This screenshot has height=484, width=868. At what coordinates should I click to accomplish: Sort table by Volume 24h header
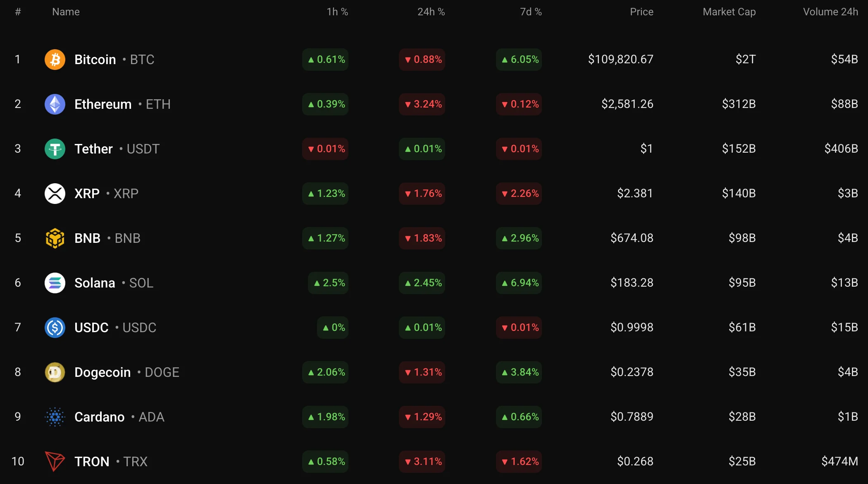coord(830,12)
